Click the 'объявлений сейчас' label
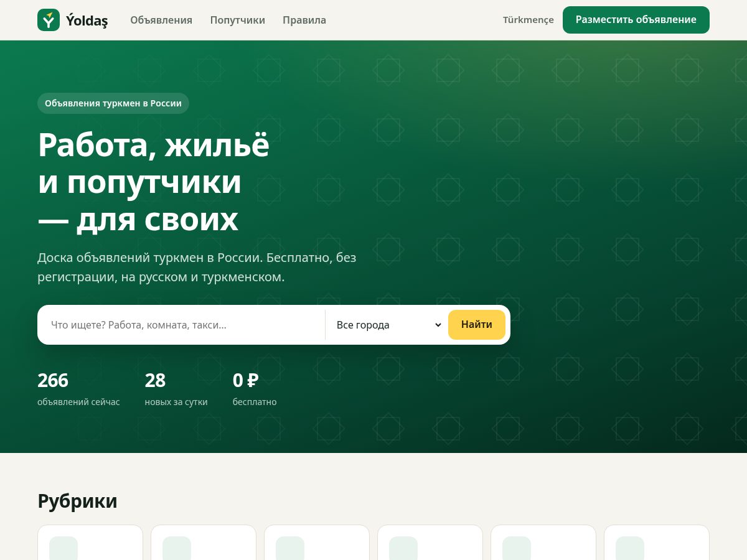The image size is (747, 560). (x=78, y=402)
